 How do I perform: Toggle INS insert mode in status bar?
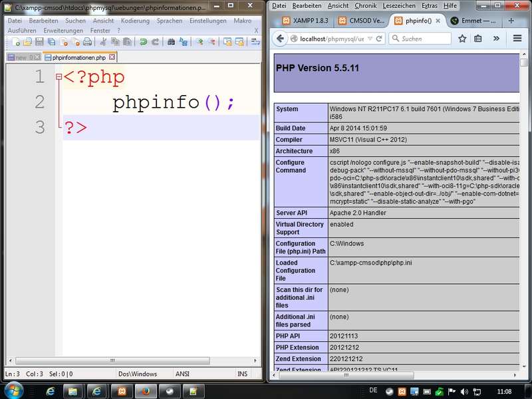(242, 374)
